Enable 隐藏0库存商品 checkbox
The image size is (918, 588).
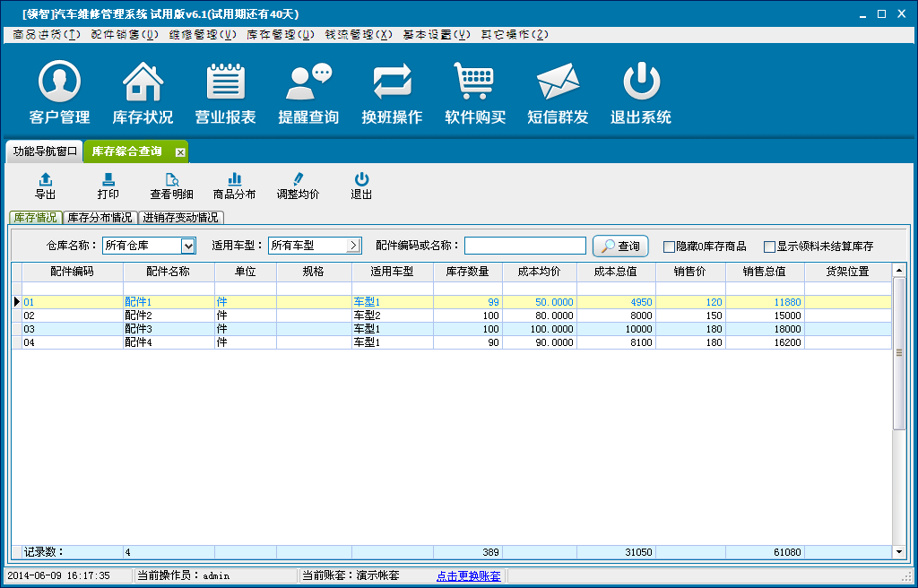click(x=669, y=246)
